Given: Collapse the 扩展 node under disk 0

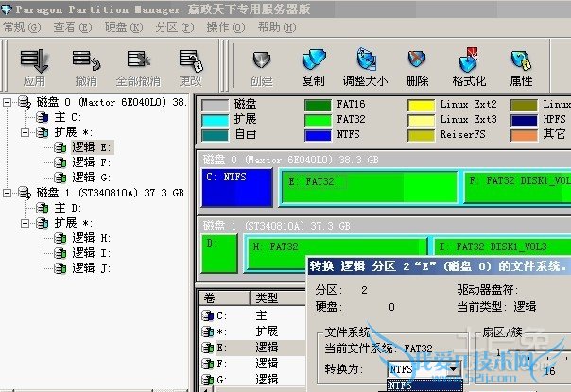Looking at the screenshot, I should (x=25, y=132).
